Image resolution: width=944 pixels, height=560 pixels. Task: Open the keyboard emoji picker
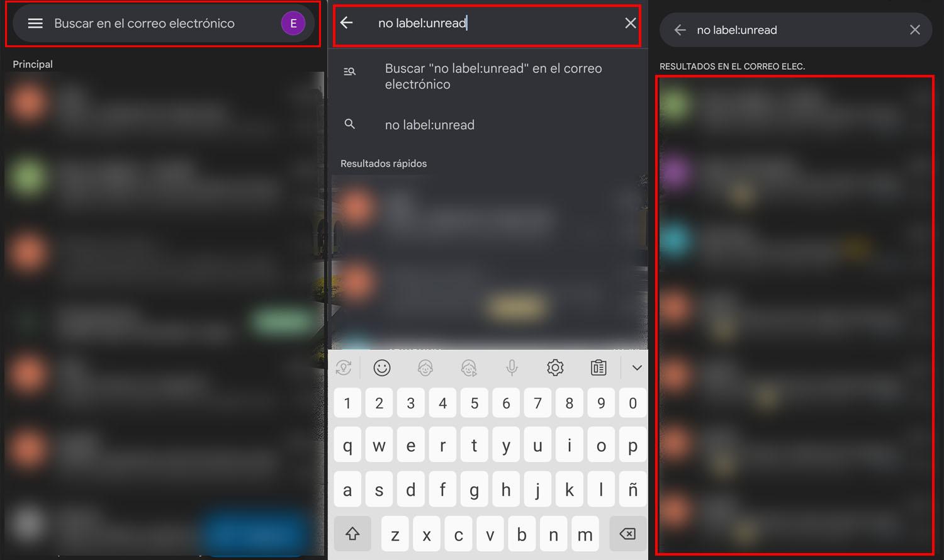(x=382, y=367)
